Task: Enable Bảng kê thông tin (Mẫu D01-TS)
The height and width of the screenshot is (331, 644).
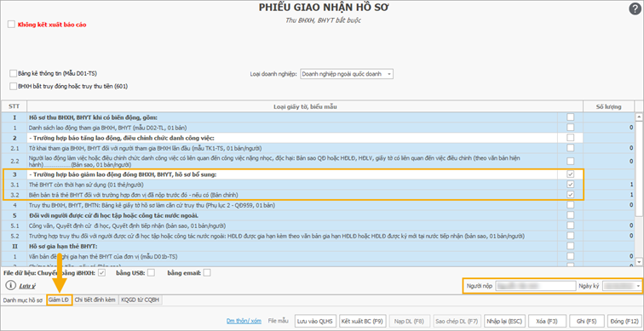Action: tap(13, 73)
